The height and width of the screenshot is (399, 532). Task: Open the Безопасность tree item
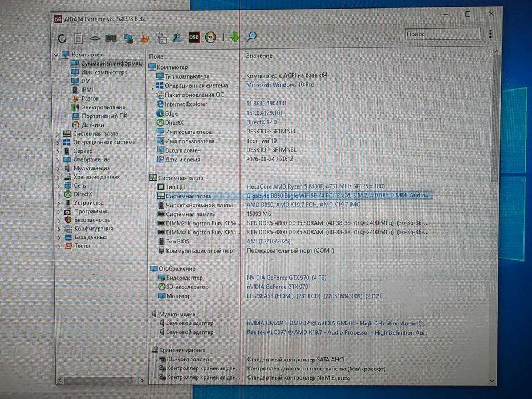[92, 220]
